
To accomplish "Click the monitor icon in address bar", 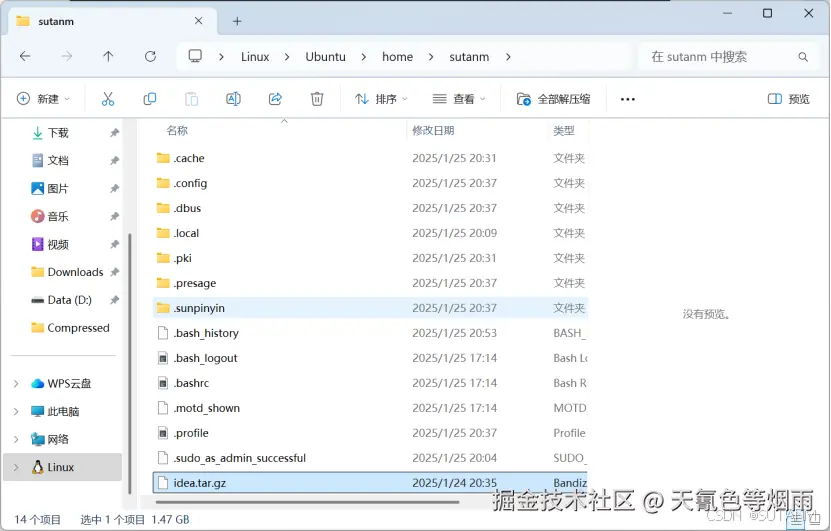I will coord(195,56).
